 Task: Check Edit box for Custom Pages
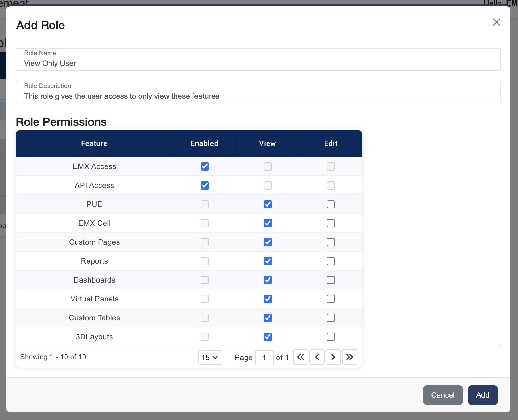[x=331, y=242]
